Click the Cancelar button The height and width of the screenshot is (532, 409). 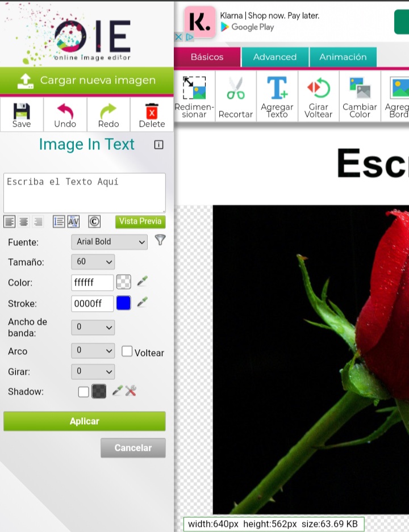(x=133, y=448)
